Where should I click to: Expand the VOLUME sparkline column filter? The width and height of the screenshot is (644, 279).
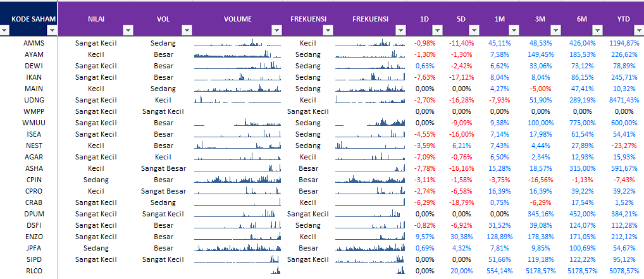tap(276, 30)
